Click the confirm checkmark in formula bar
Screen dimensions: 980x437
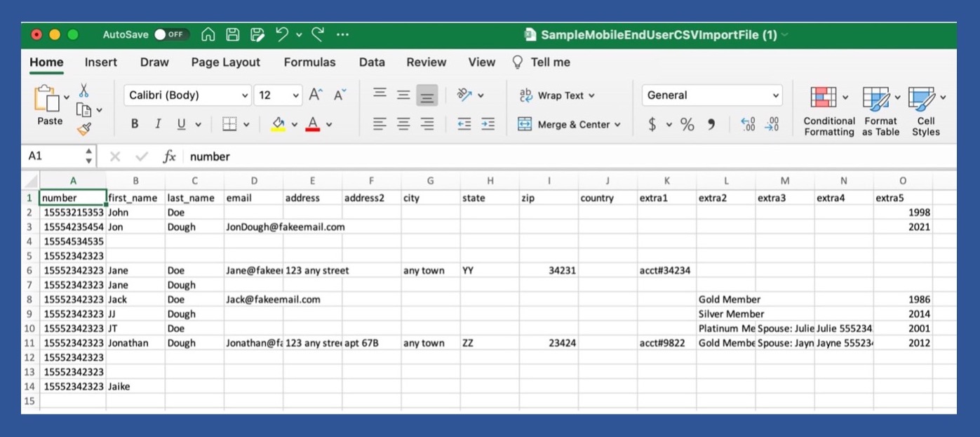point(141,156)
